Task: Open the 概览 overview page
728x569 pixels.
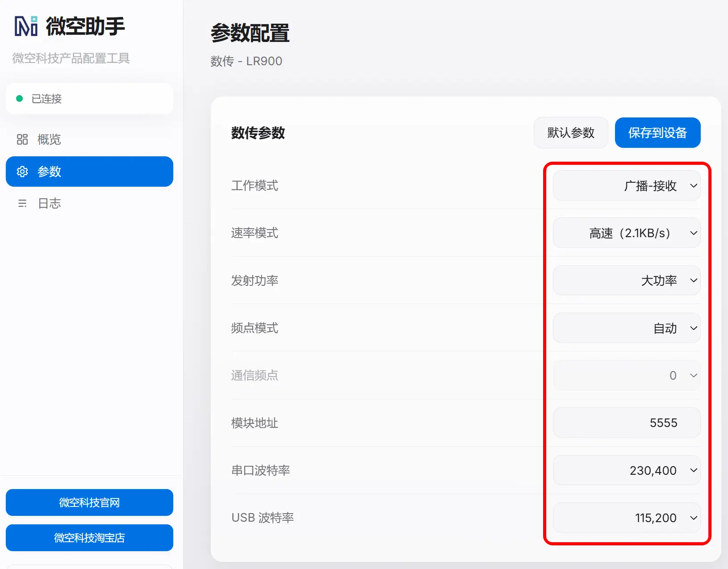Action: click(89, 139)
